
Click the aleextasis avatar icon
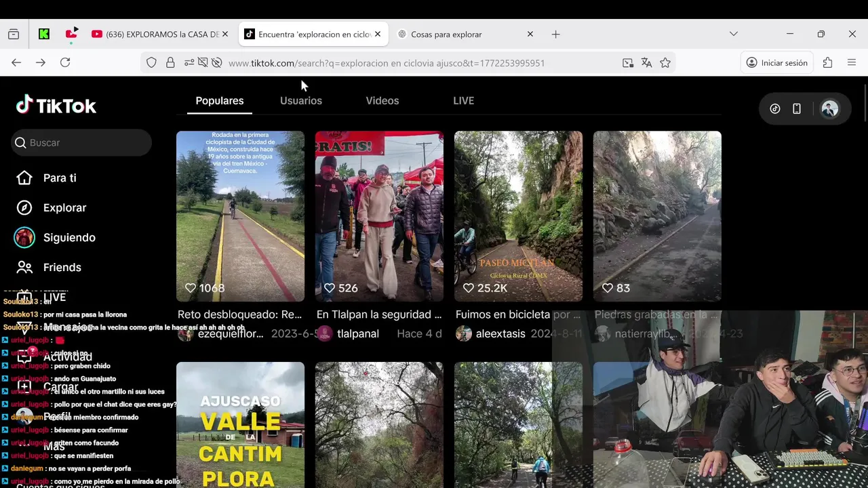coord(464,333)
